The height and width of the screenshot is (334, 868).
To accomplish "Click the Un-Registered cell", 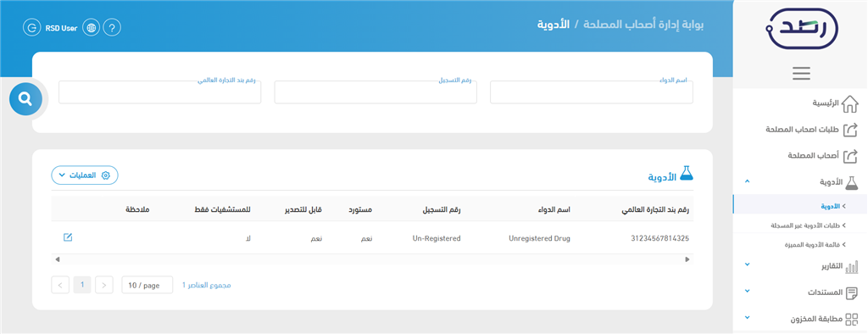I will pyautogui.click(x=437, y=239).
